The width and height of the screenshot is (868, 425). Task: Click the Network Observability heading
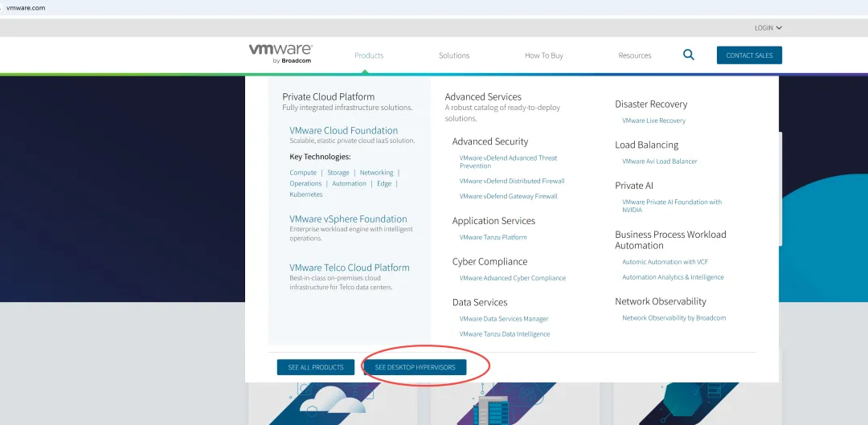tap(661, 301)
